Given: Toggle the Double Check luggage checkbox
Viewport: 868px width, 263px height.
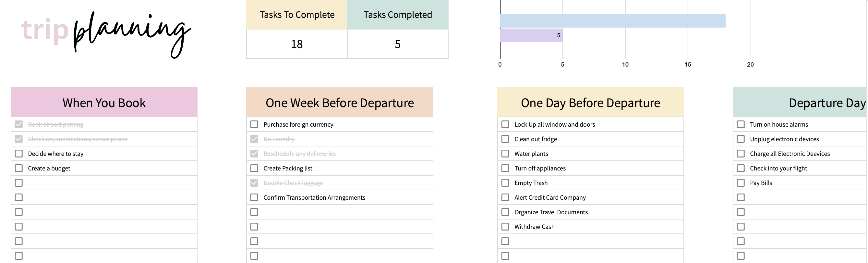Looking at the screenshot, I should (x=254, y=183).
